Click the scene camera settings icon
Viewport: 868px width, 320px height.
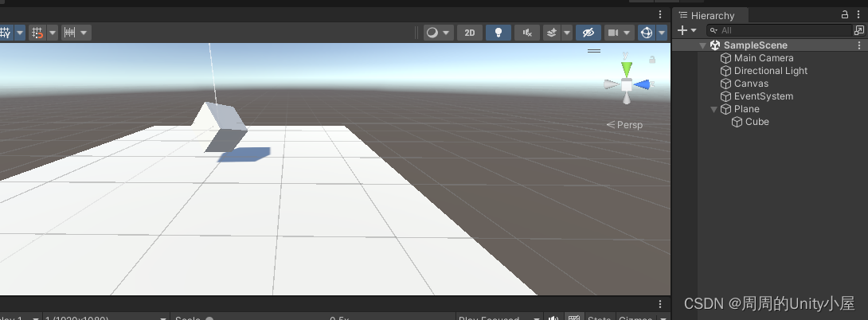pyautogui.click(x=613, y=33)
